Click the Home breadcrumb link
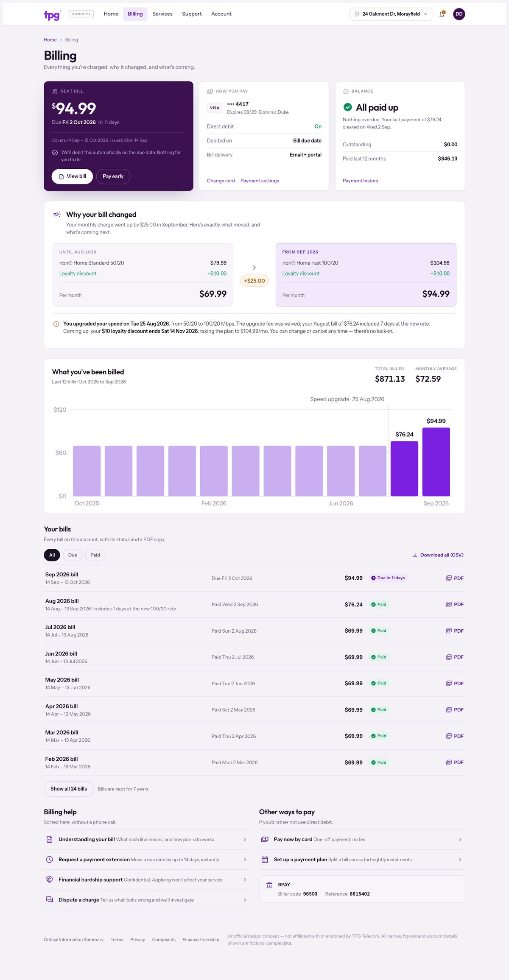509x980 pixels. [50, 40]
